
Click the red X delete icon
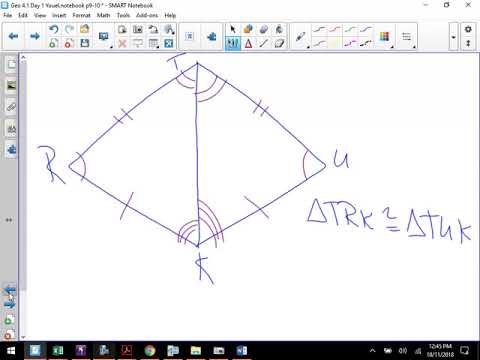tap(122, 43)
